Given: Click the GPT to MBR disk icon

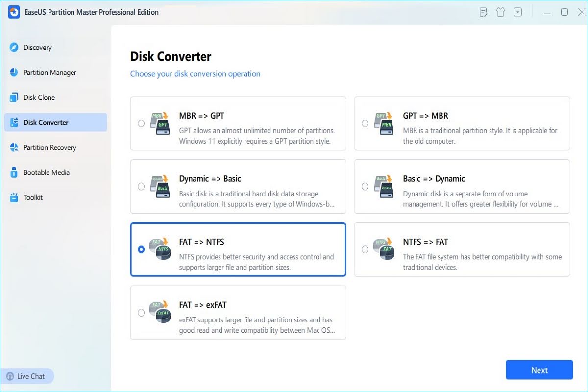Looking at the screenshot, I should pos(384,122).
